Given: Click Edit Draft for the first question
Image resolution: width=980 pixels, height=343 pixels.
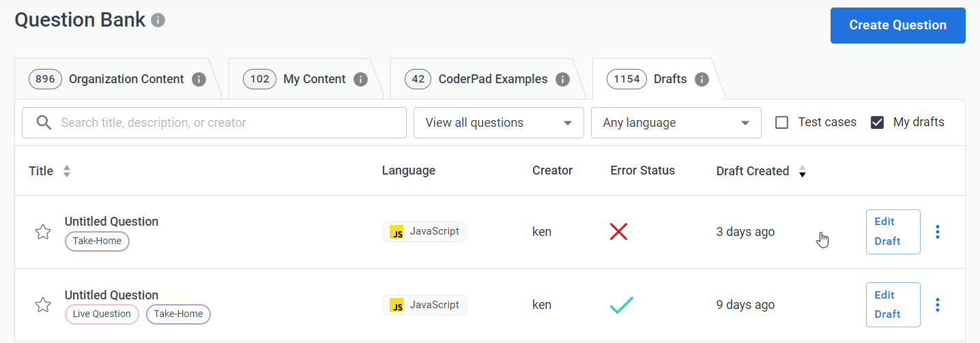Looking at the screenshot, I should (893, 232).
